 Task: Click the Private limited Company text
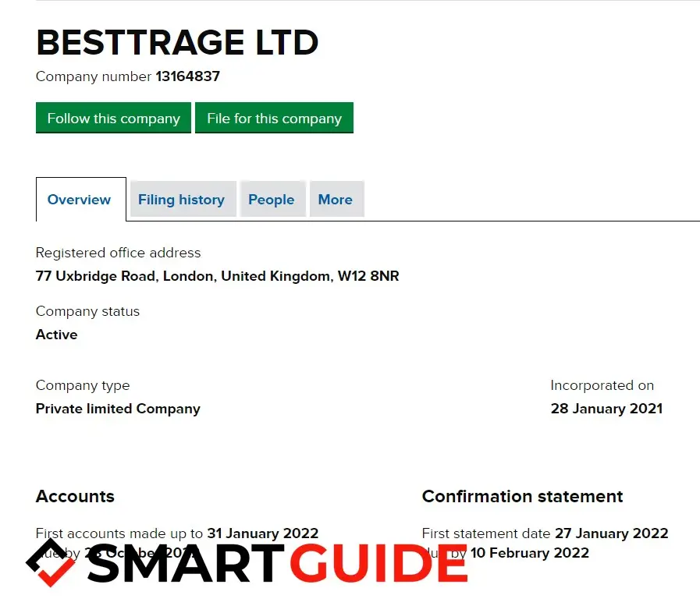(118, 409)
